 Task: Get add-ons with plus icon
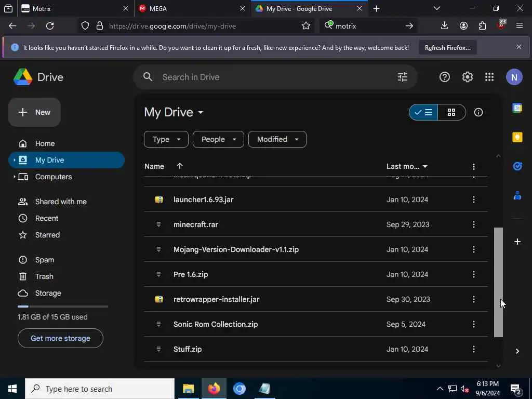tap(517, 242)
